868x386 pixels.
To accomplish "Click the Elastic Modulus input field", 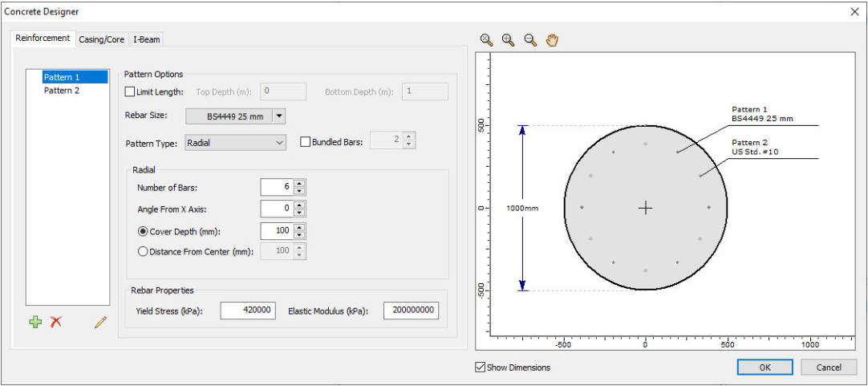I will pos(411,311).
